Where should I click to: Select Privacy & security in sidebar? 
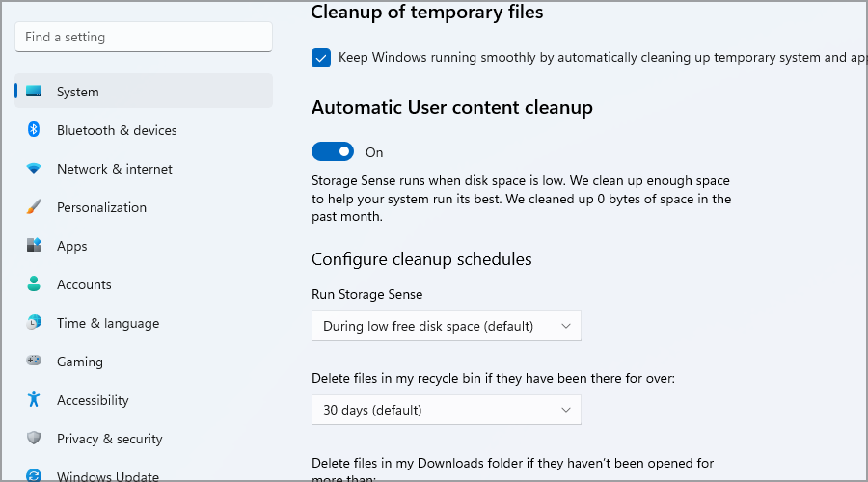109,439
